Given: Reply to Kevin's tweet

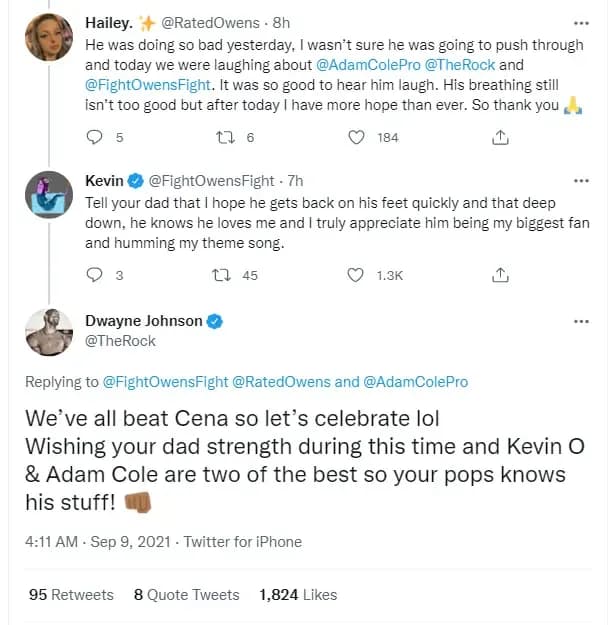Looking at the screenshot, I should point(96,275).
